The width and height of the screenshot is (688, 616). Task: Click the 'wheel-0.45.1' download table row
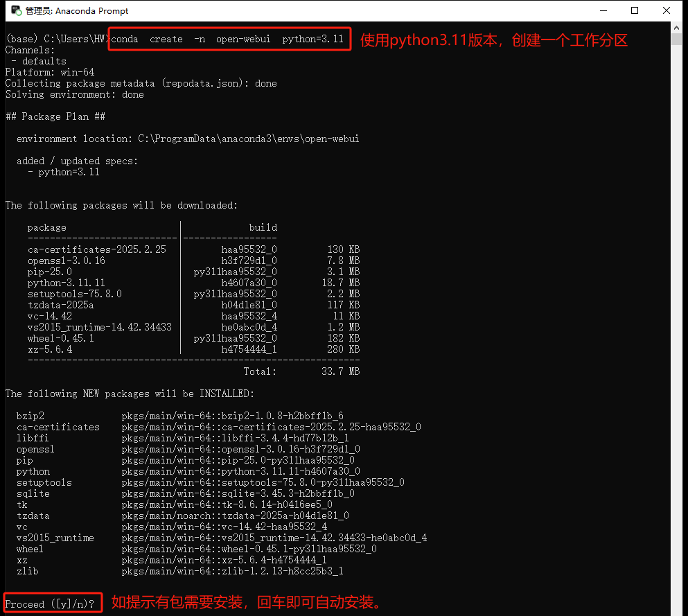coord(193,338)
